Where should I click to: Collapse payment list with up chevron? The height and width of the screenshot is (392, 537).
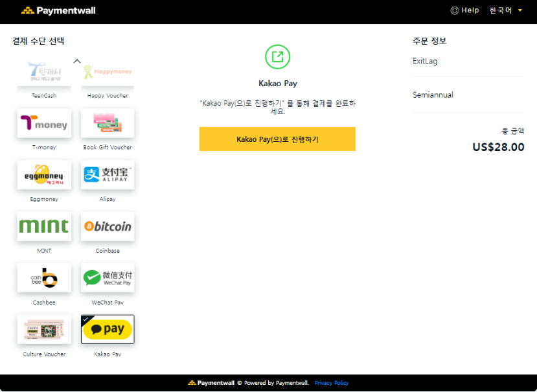pos(77,62)
